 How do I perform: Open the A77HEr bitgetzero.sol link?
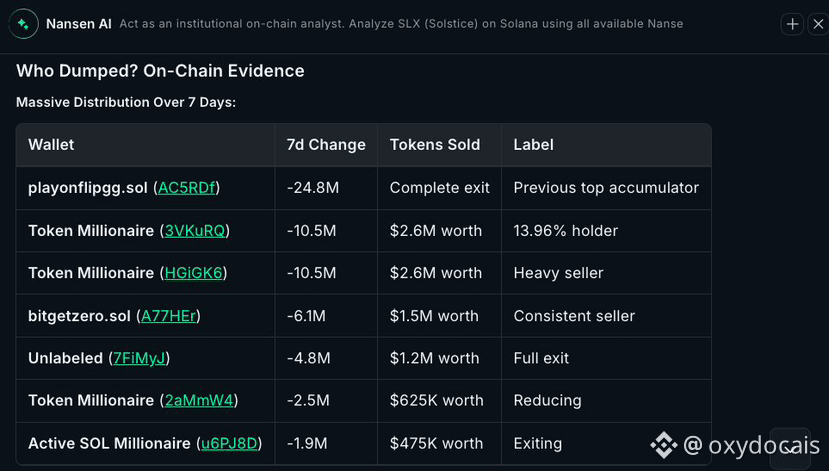(x=169, y=316)
